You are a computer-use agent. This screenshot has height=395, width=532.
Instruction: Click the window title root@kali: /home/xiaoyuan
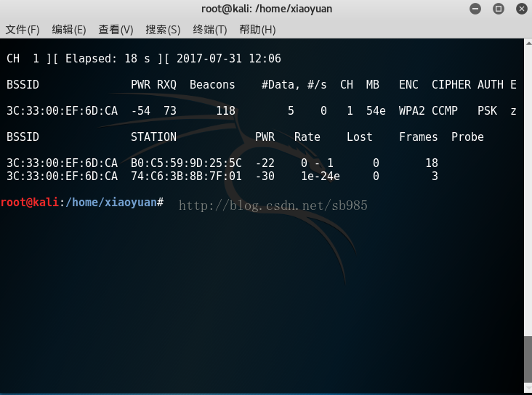[x=267, y=9]
